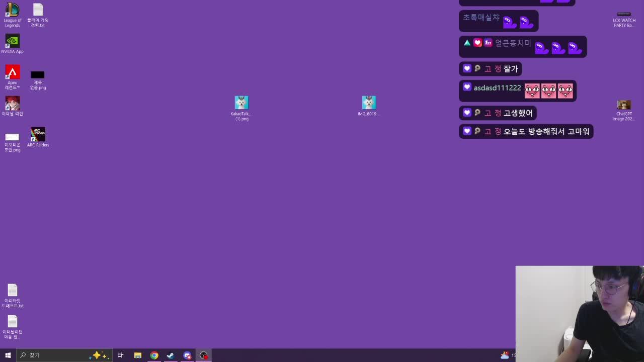The image size is (644, 362).
Task: Open the League of Legends desktop shortcut
Action: pyautogui.click(x=13, y=15)
